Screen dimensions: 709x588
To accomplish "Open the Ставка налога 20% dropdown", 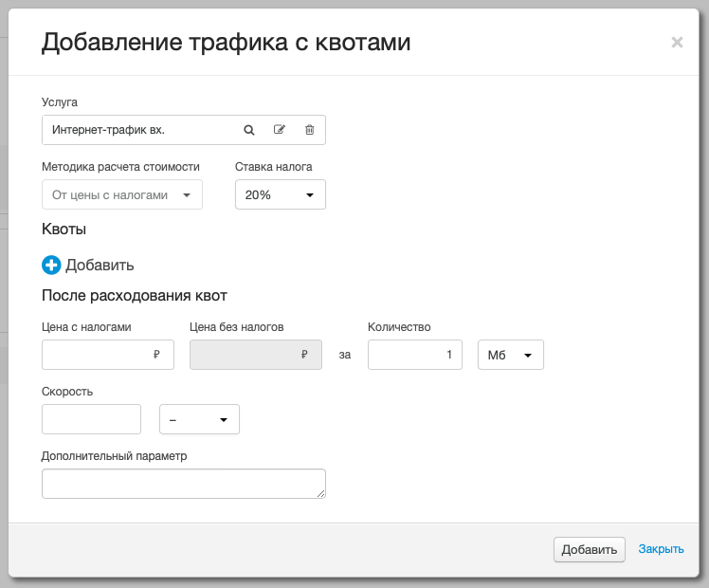I will 281,194.
